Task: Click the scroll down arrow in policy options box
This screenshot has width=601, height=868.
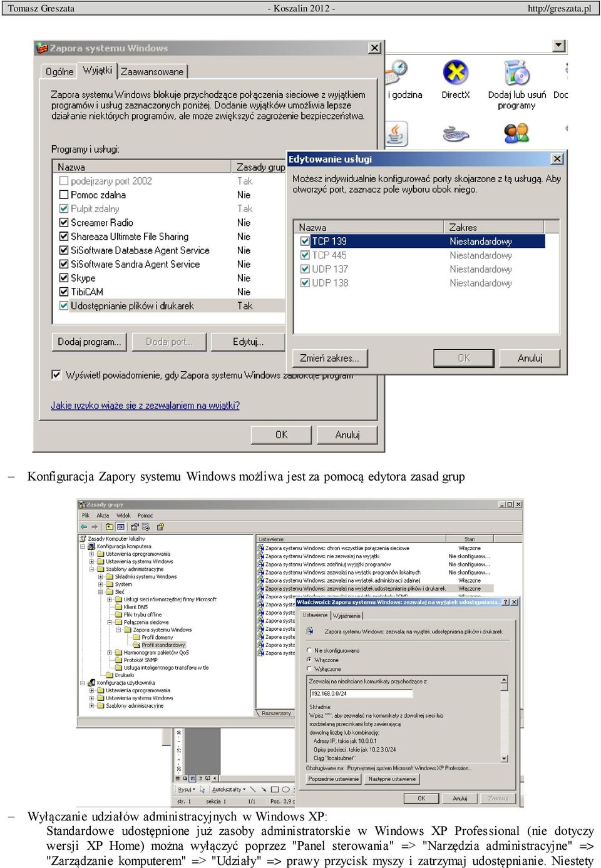Action: click(505, 758)
